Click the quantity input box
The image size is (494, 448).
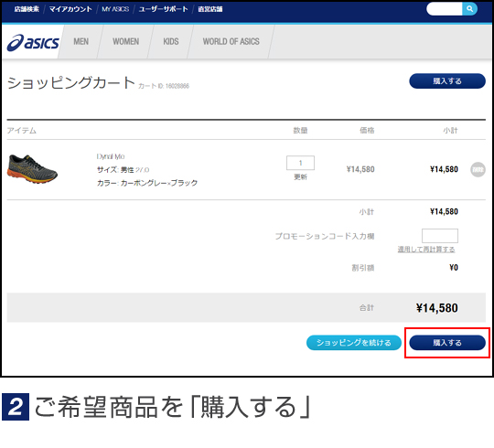[x=300, y=163]
